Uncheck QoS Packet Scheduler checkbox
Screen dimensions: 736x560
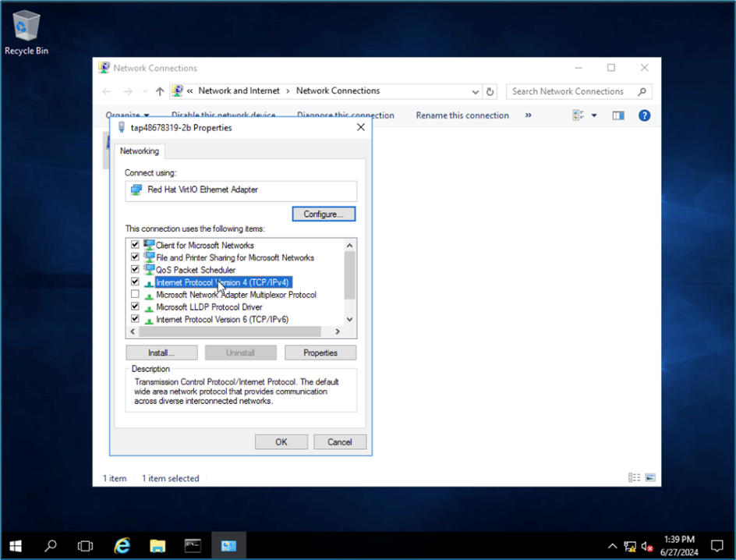(x=135, y=270)
